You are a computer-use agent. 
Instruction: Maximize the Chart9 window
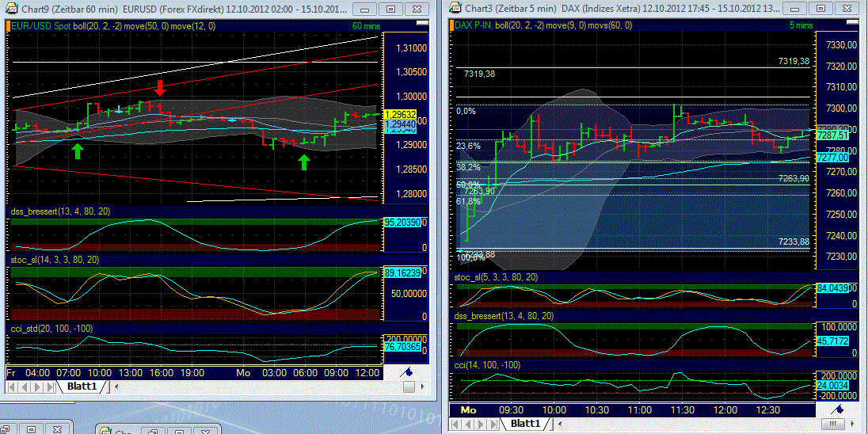point(391,10)
